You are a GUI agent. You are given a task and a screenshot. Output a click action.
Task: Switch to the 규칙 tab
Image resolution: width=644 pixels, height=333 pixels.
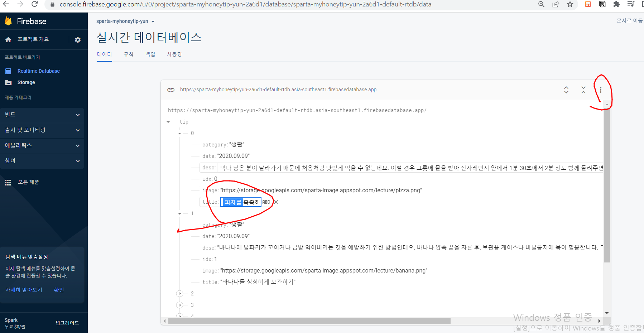tap(129, 54)
